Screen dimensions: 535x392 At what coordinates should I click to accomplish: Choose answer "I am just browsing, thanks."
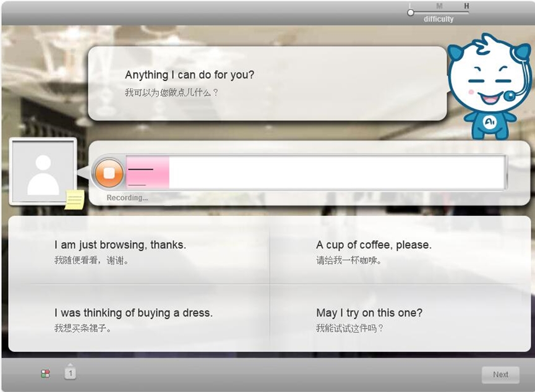(x=120, y=245)
